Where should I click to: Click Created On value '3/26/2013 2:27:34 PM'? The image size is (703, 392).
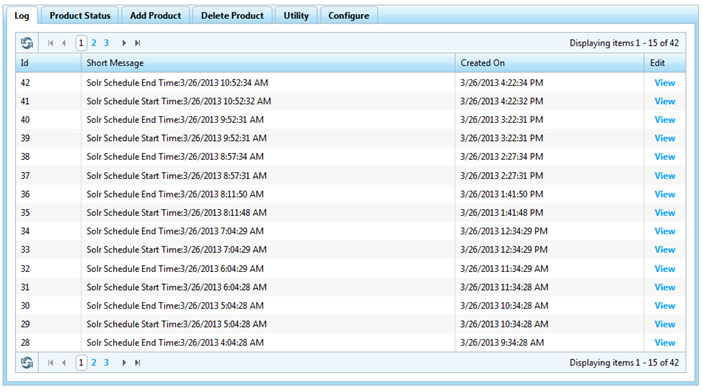click(x=502, y=157)
